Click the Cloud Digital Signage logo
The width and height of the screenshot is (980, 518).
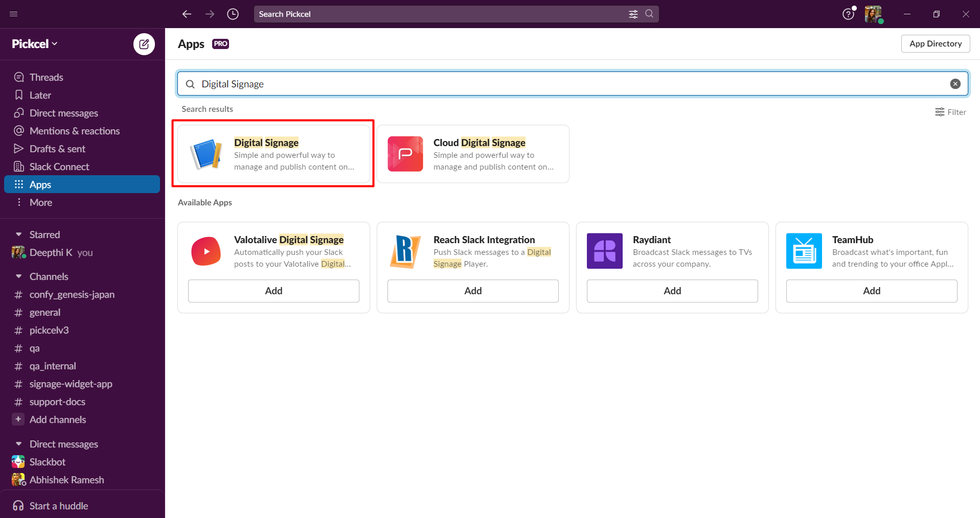pyautogui.click(x=405, y=154)
